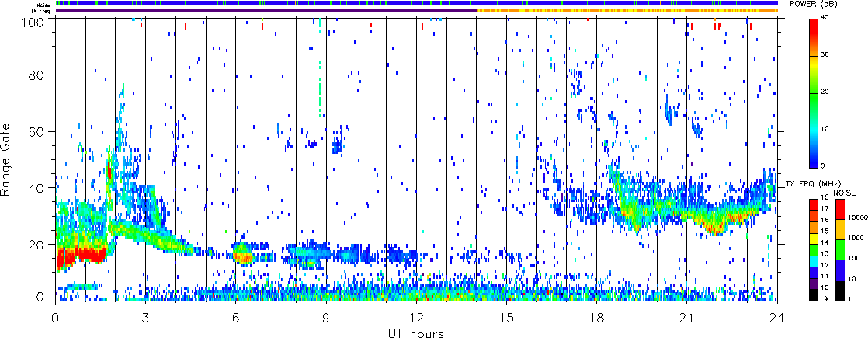868x338 pixels.
Task: Click the Range Gate axis label 80
Action: 36,75
